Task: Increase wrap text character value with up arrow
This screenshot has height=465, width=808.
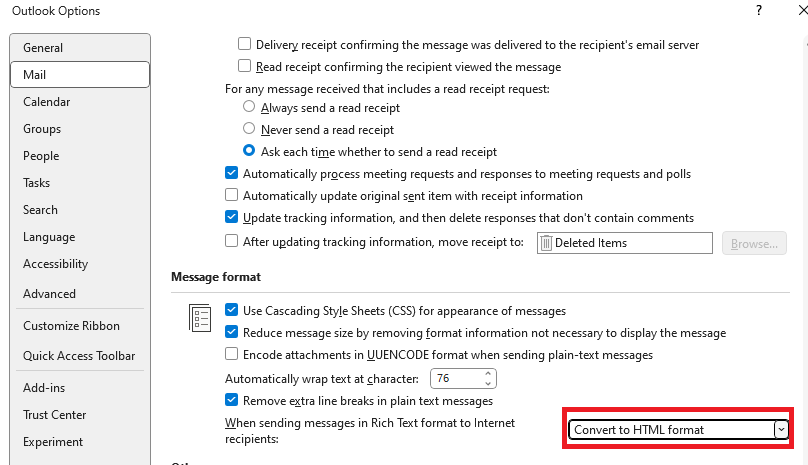Action: (488, 373)
